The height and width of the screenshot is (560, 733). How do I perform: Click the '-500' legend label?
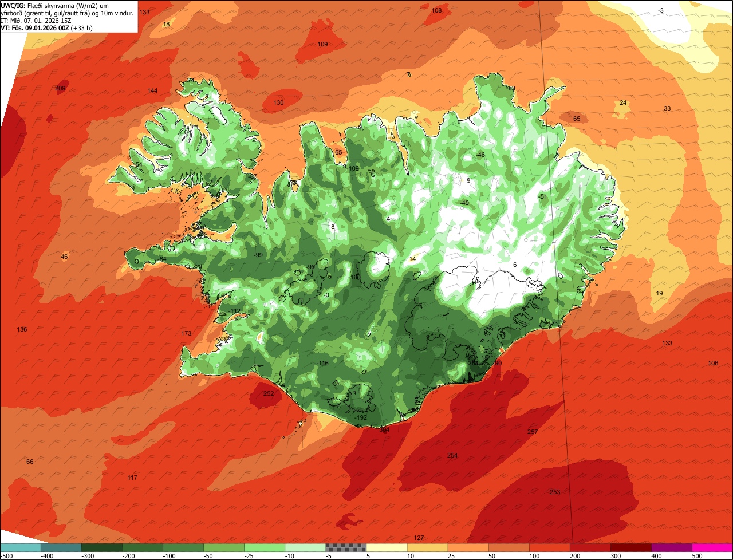[6, 555]
